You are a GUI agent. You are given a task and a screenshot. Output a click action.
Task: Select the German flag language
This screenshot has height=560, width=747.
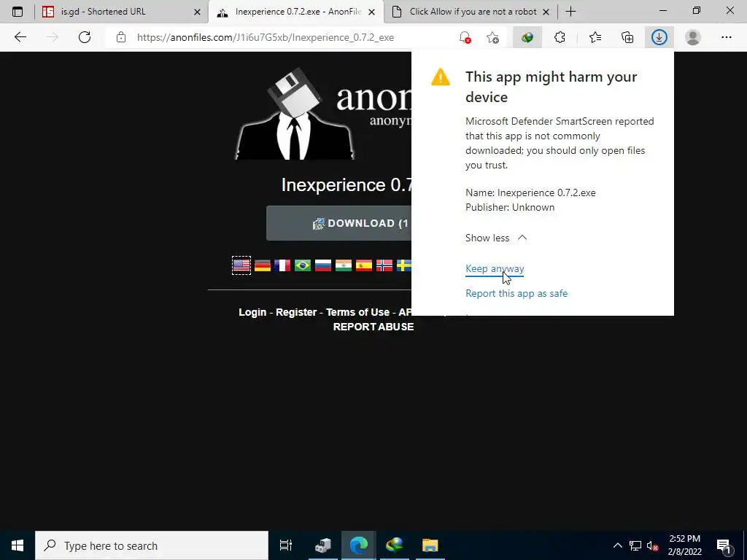coord(263,265)
